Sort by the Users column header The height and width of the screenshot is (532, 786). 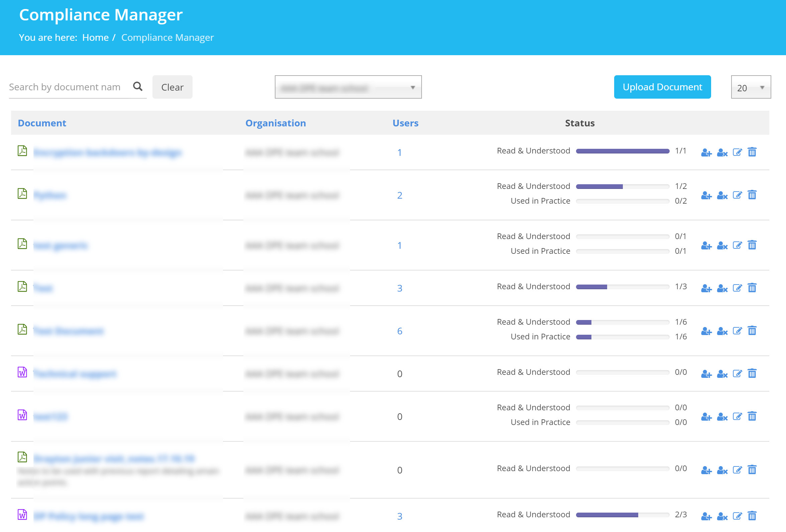tap(405, 123)
